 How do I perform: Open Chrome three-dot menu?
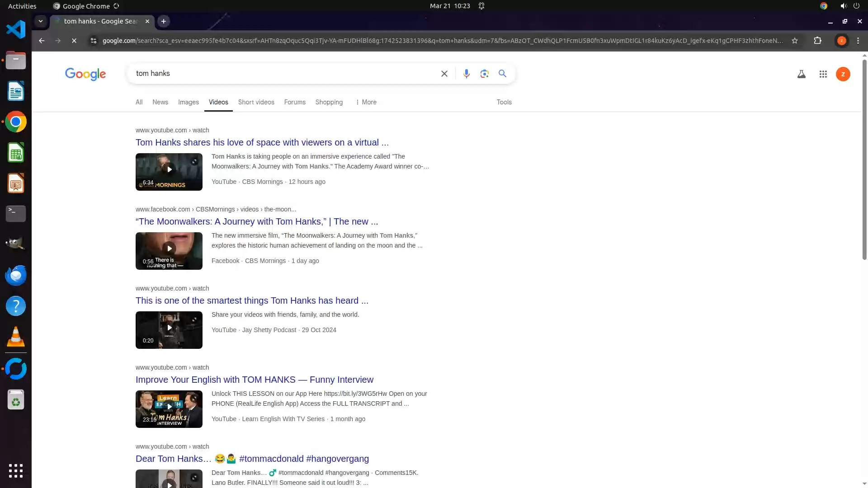point(858,41)
